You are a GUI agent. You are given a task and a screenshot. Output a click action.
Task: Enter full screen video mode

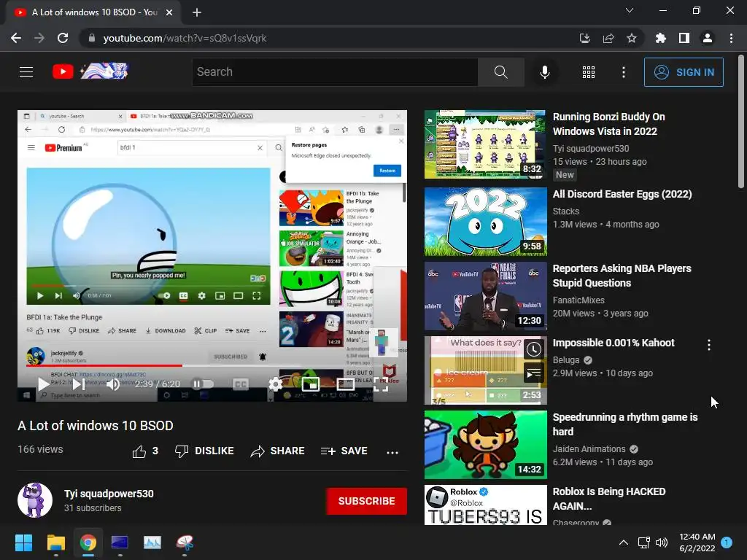pos(380,384)
